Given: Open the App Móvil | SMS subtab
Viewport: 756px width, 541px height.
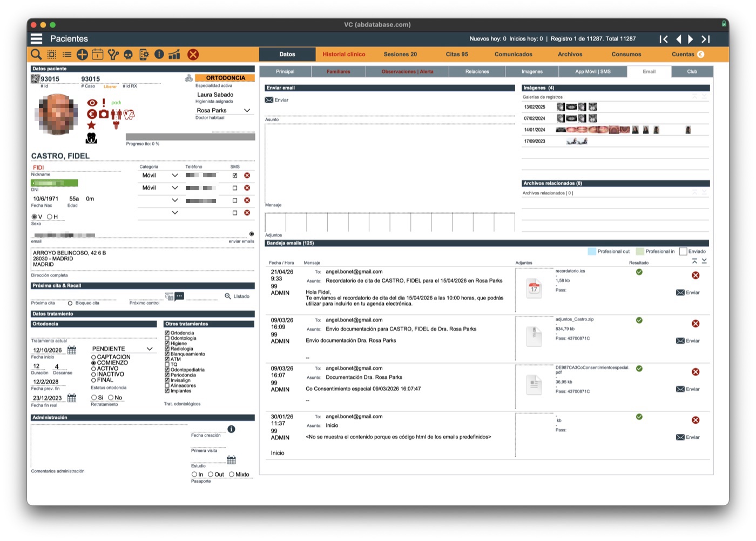Looking at the screenshot, I should coord(593,71).
